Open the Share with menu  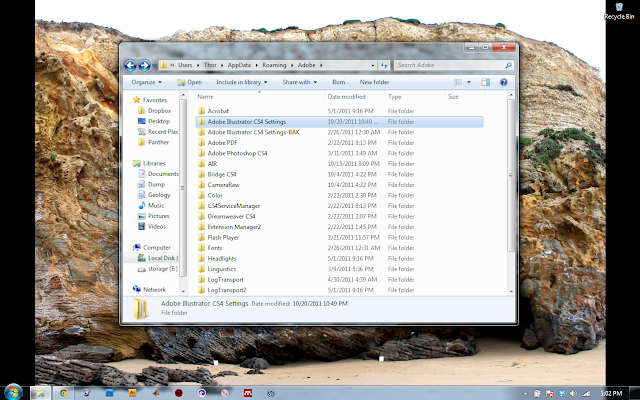[x=300, y=82]
